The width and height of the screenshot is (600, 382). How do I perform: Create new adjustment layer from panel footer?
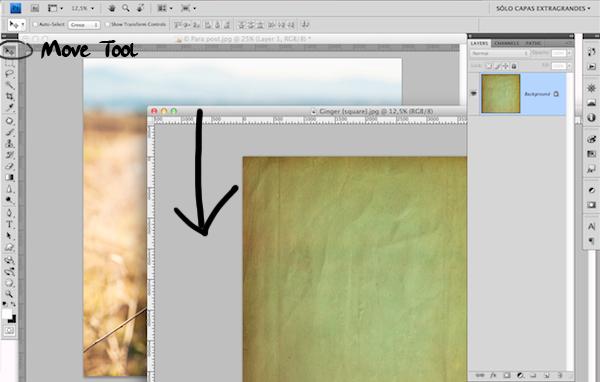[520, 375]
